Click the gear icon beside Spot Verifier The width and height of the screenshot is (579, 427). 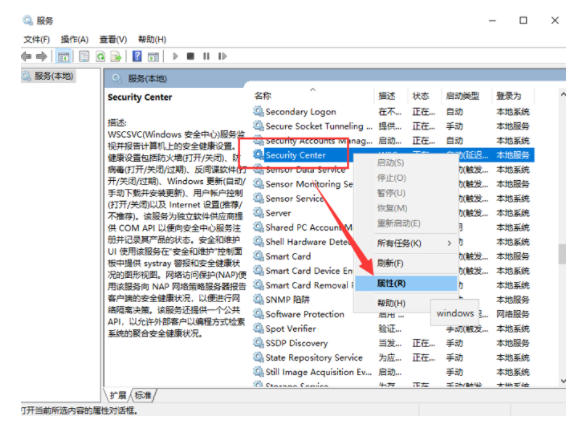258,328
